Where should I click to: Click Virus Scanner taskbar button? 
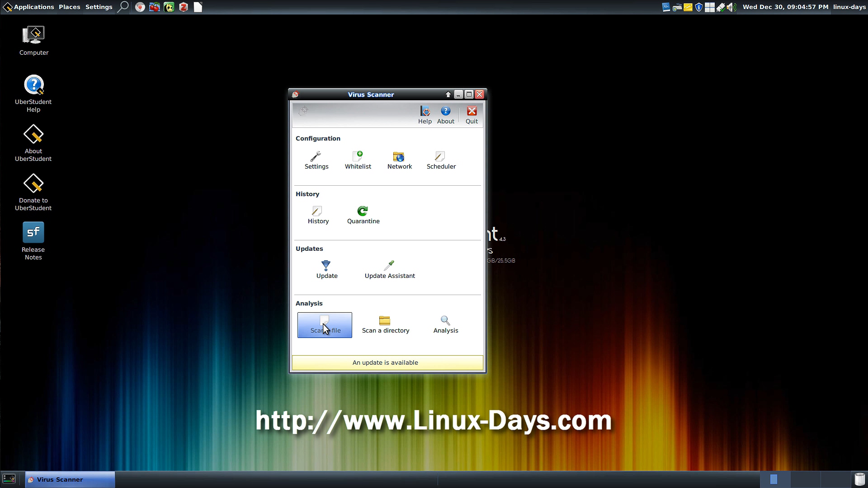click(70, 479)
